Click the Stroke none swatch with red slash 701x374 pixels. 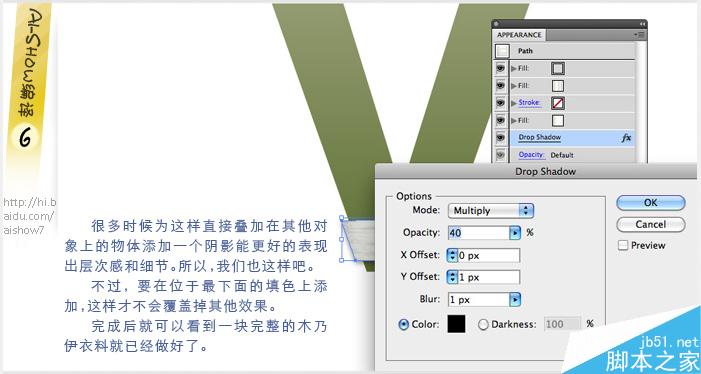coord(557,103)
